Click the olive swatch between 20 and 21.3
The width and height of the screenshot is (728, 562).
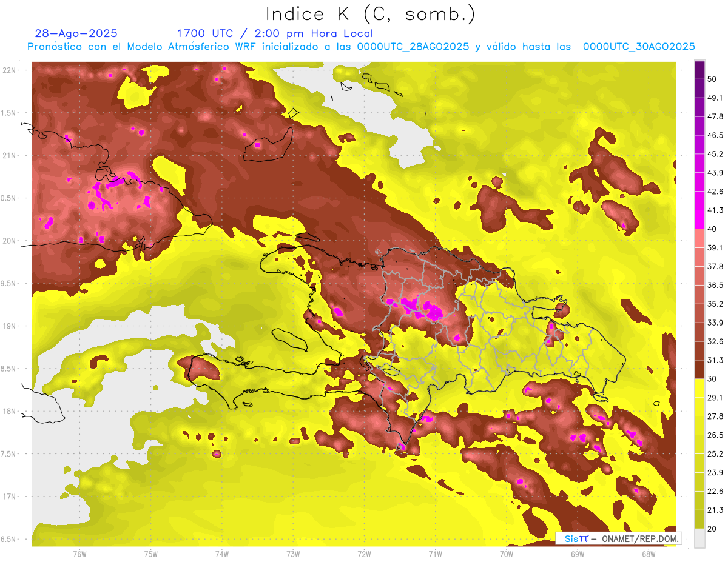coord(699,519)
